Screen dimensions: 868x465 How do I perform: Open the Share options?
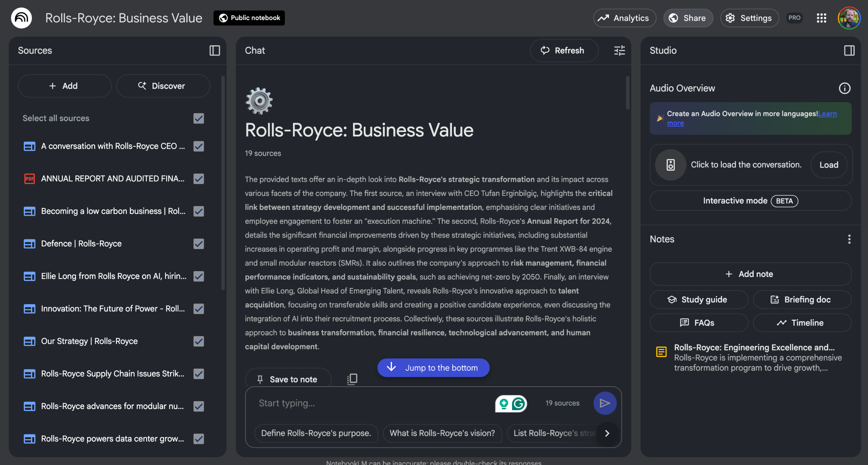[x=688, y=18]
